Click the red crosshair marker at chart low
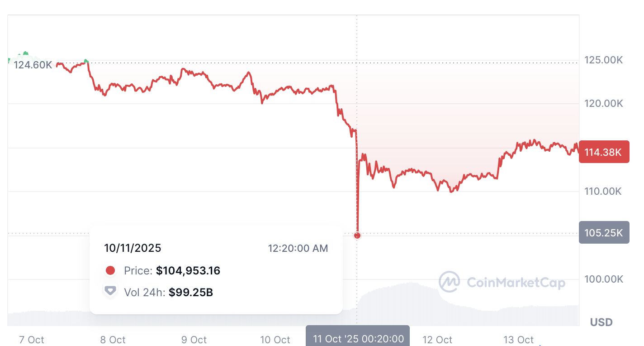644x346 pixels. coord(357,235)
